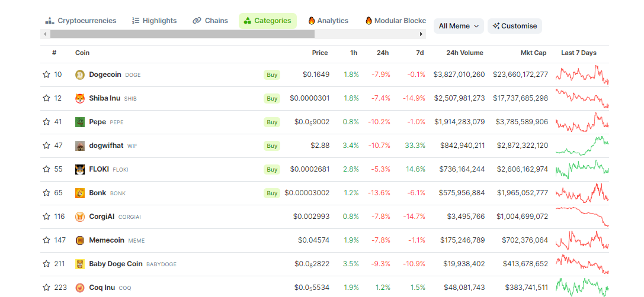This screenshot has width=644, height=297.
Task: Open the Pepe coin page link
Action: point(106,122)
